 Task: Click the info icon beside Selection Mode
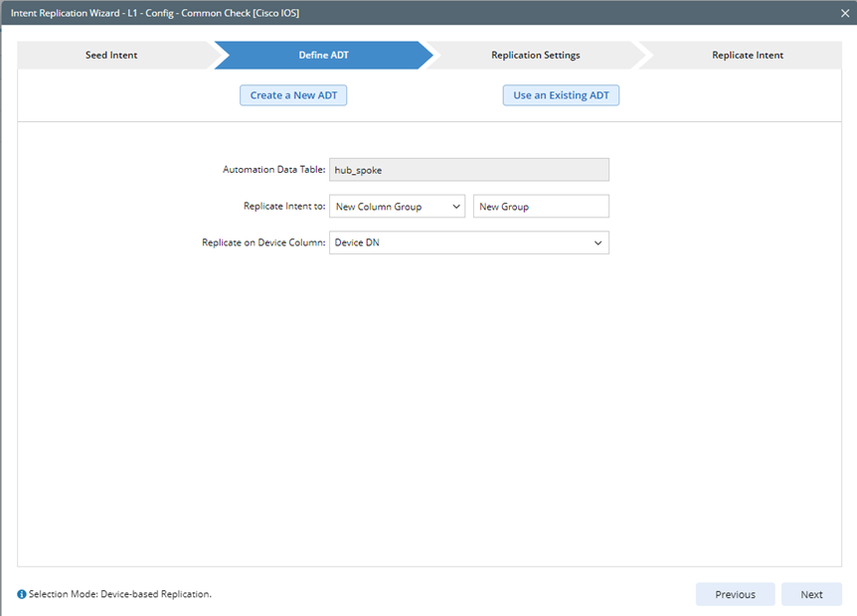tap(22, 594)
